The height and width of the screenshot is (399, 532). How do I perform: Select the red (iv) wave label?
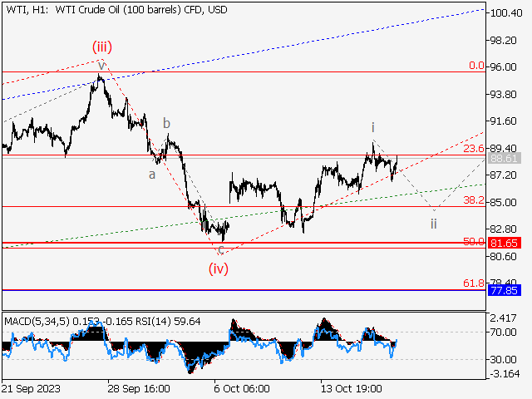218,268
